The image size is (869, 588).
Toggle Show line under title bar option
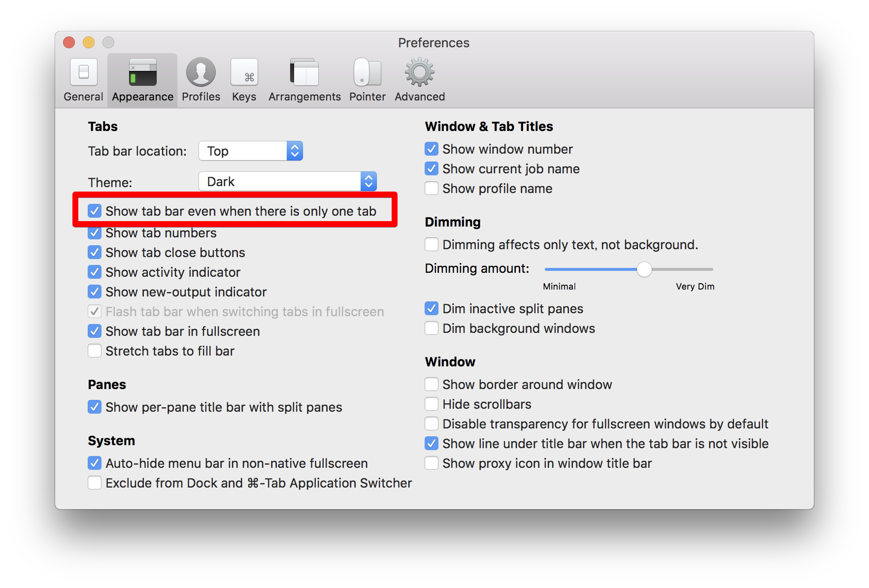432,443
